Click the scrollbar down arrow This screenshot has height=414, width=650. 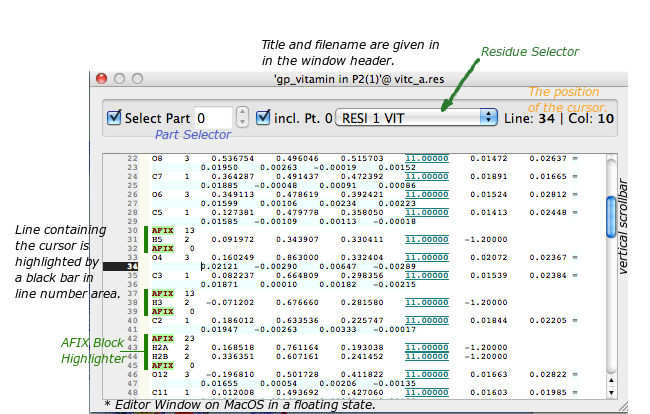tap(611, 392)
